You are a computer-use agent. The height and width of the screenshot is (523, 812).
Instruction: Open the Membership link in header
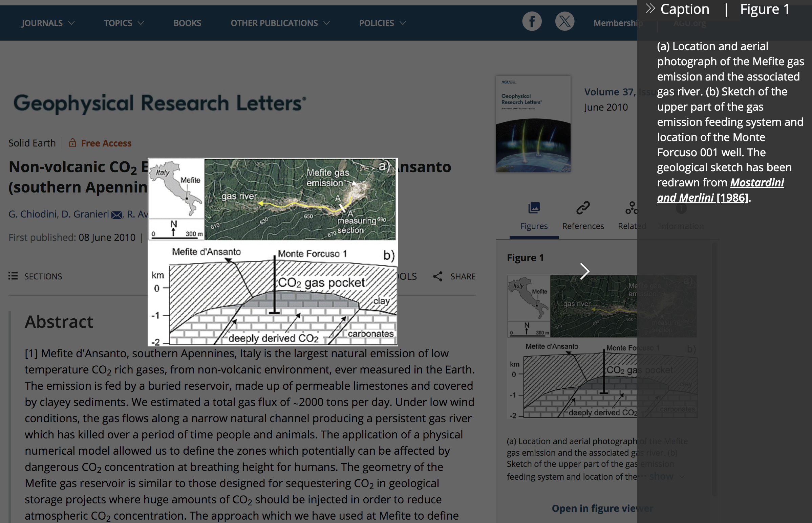point(618,23)
